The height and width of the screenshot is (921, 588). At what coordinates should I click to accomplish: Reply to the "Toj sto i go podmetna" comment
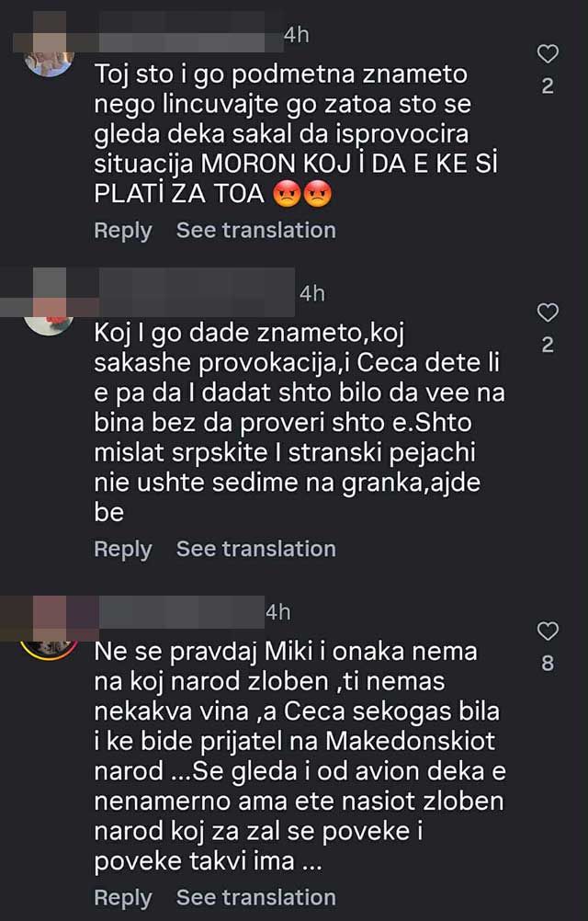click(122, 230)
